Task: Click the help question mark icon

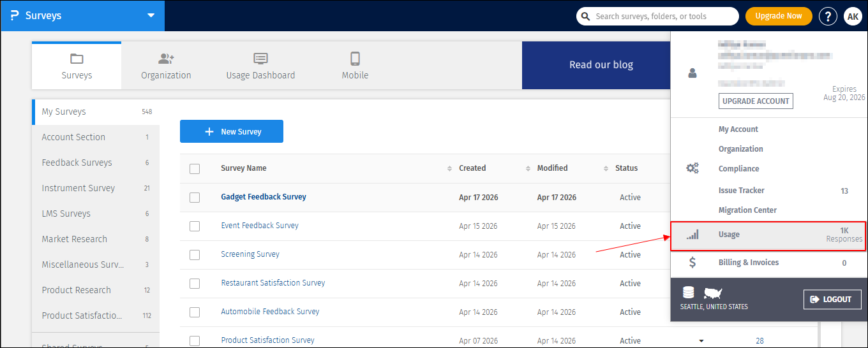Action: click(828, 17)
